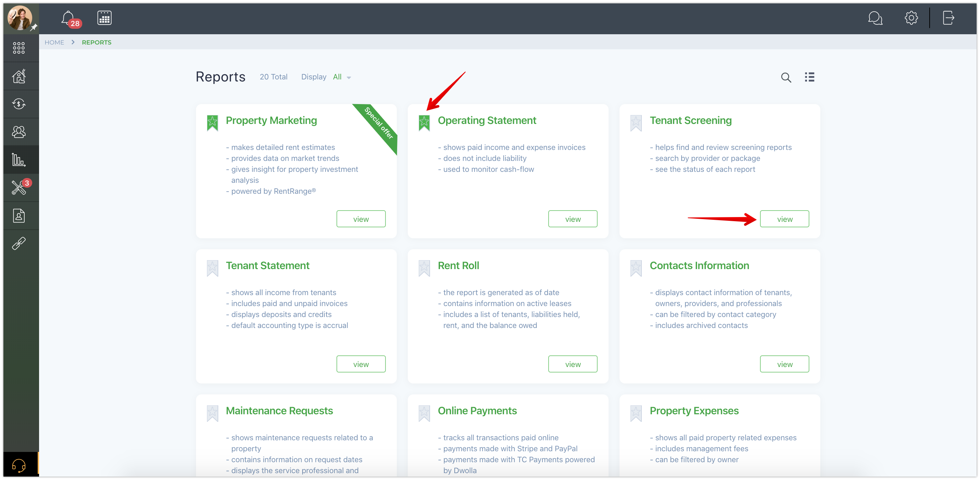Open the properties house icon in sidebar
Image resolution: width=980 pixels, height=480 pixels.
coord(19,76)
